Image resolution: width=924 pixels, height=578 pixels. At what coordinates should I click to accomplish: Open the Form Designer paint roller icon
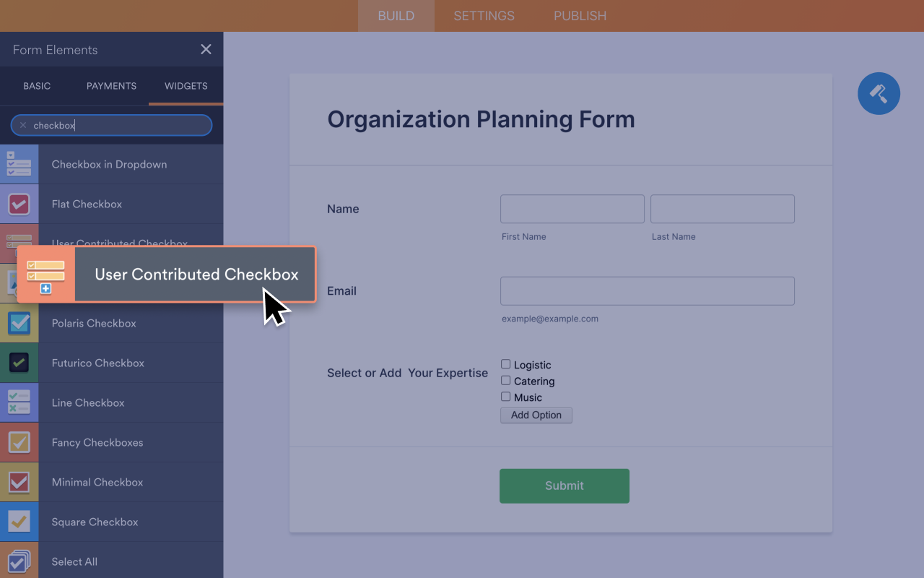click(x=879, y=93)
